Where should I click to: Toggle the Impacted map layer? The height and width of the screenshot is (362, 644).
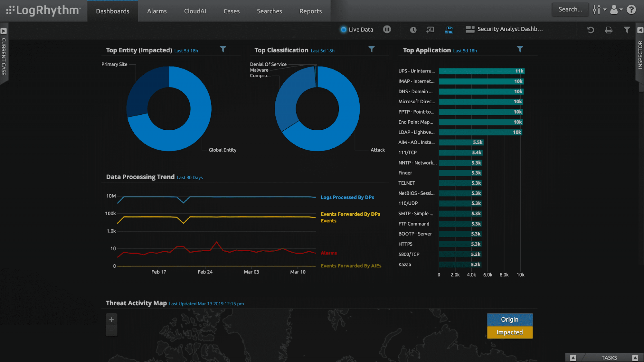click(509, 332)
